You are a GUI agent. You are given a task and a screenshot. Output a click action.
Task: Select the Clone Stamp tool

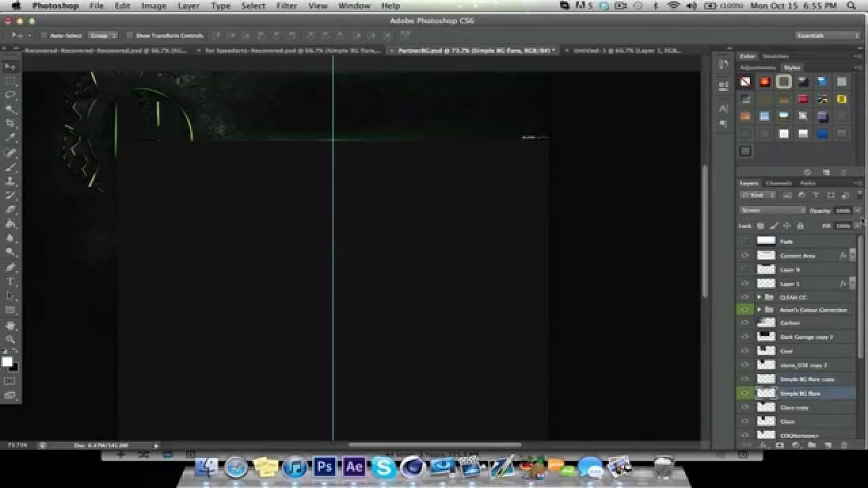coord(10,181)
